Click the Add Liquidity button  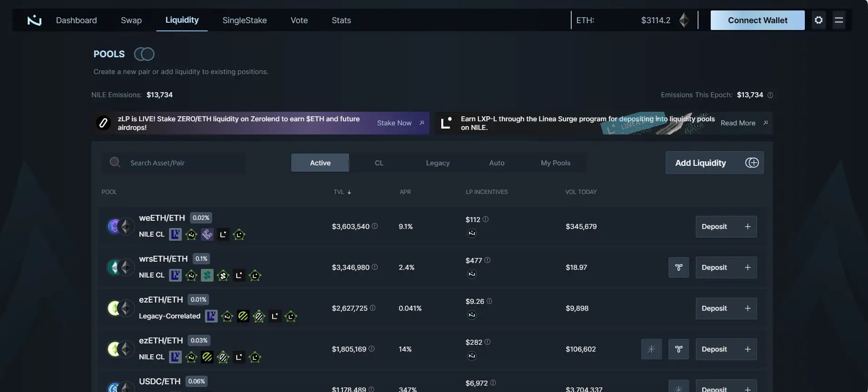[x=714, y=163]
